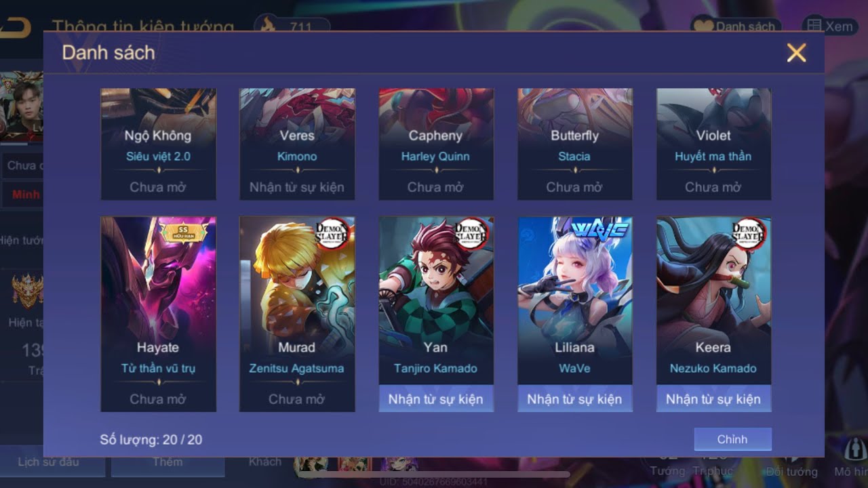
Task: Select the Liliana WaVe skin card
Action: (x=575, y=314)
